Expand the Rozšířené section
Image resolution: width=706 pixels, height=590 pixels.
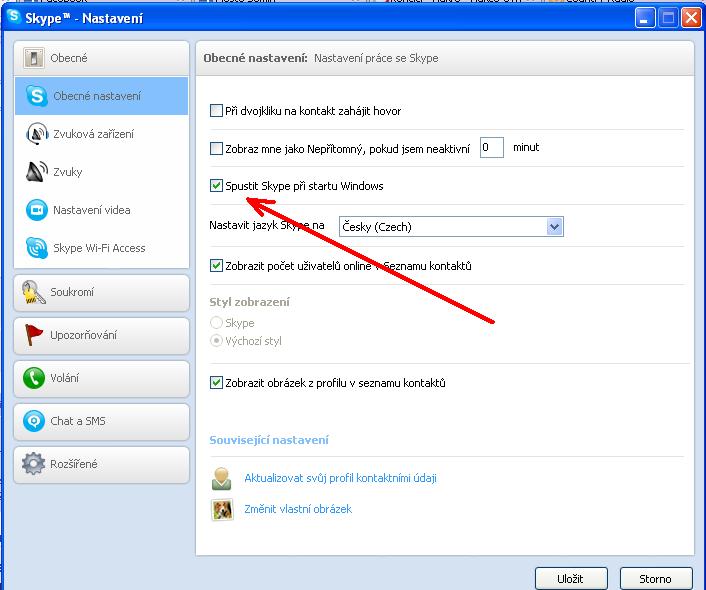101,464
